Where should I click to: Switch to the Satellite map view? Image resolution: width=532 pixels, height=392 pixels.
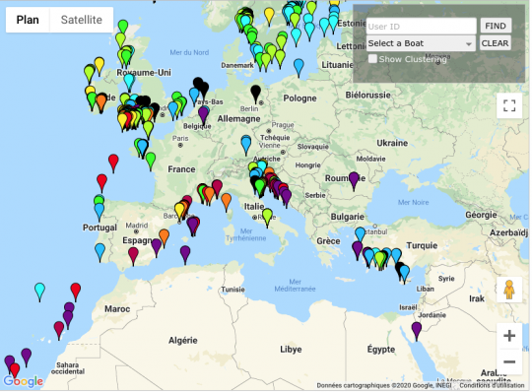(82, 20)
